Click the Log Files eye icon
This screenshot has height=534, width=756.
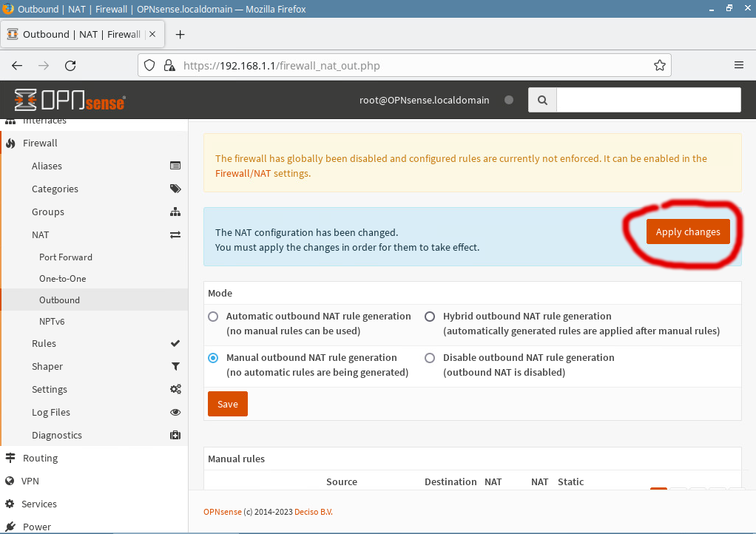click(175, 413)
